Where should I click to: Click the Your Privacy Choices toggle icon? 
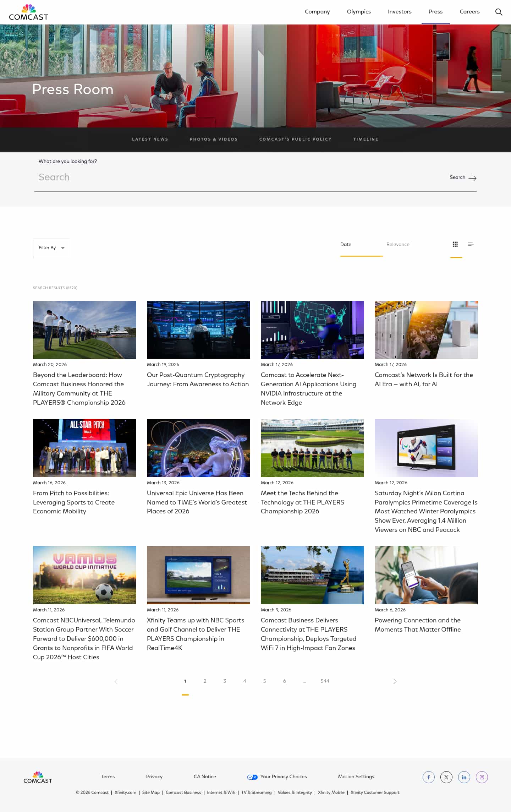point(252,777)
